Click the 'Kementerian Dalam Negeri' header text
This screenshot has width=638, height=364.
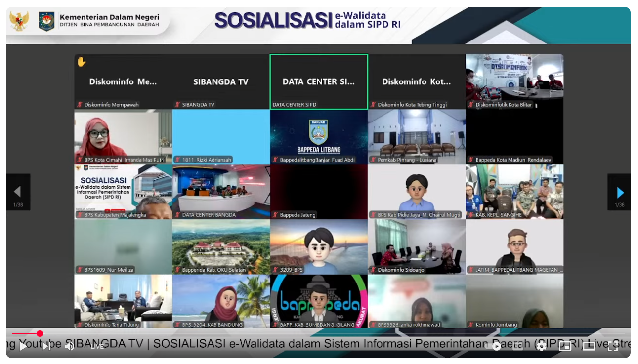pos(109,16)
